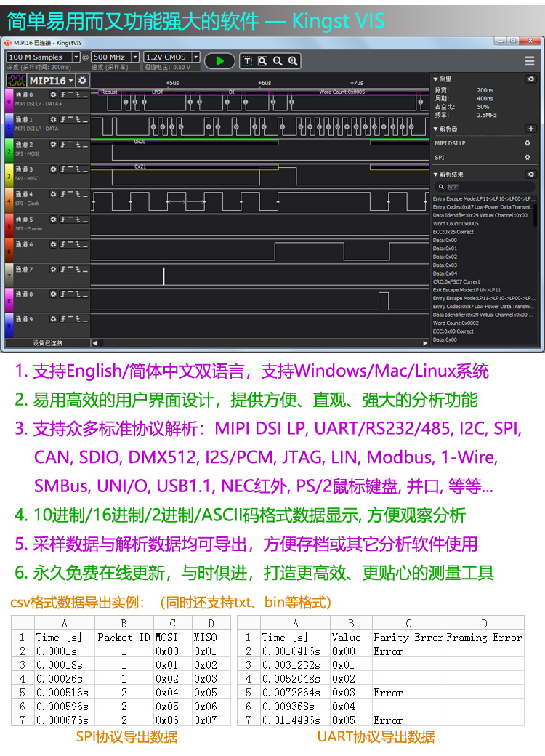Select result row 'ECC:0x00 Correct'
Image resolution: width=545 pixels, height=756 pixels.
coord(453,331)
